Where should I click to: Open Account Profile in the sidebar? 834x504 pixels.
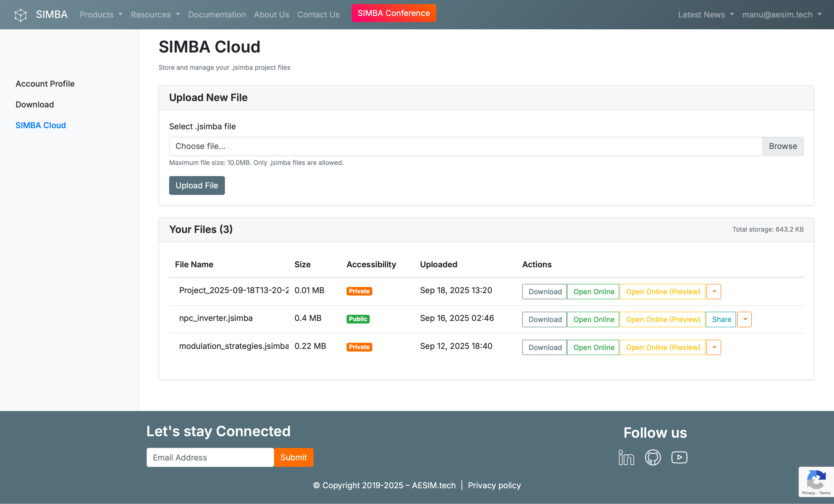pyautogui.click(x=45, y=84)
